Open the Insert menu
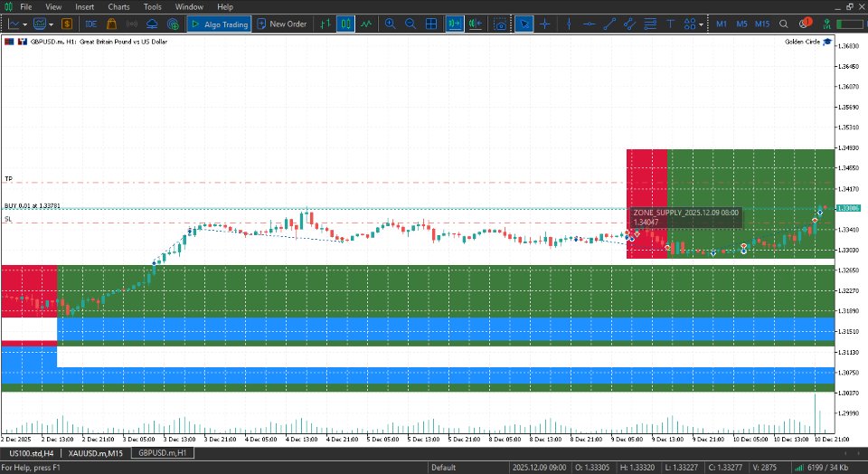 (x=85, y=6)
